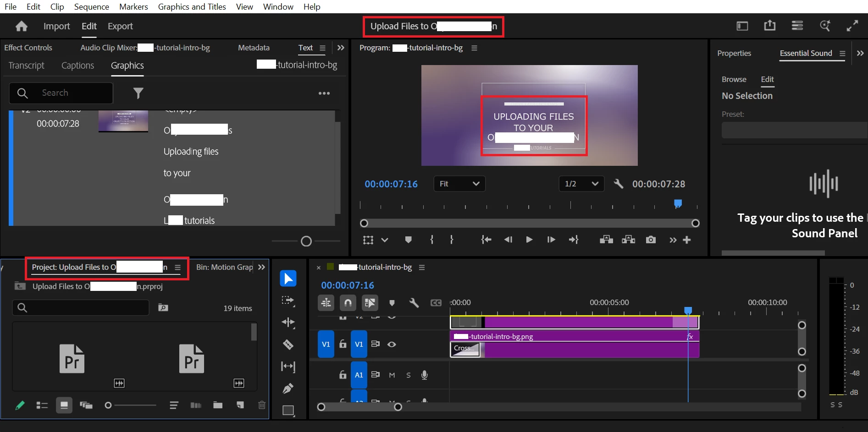Go to In point button
The width and height of the screenshot is (868, 432).
(x=486, y=240)
